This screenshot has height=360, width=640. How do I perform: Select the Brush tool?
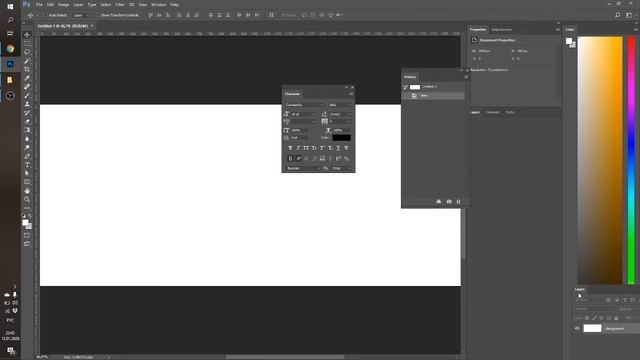tap(27, 96)
